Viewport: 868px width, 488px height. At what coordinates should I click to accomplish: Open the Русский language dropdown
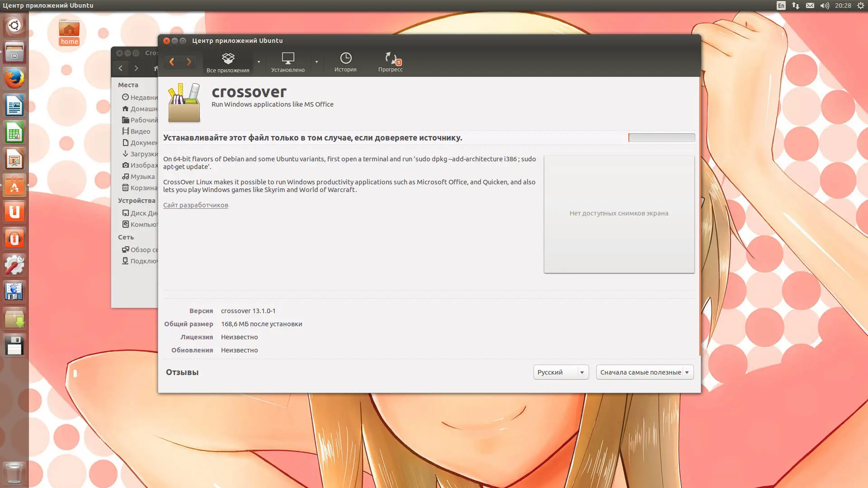coord(561,372)
